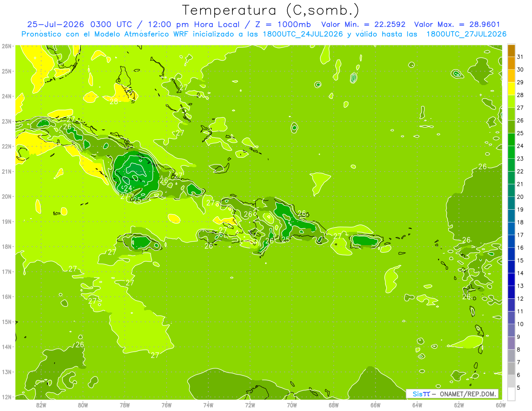This screenshot has height=411, width=532.
Task: Click the "12N" latitude axis label
Action: (6, 397)
